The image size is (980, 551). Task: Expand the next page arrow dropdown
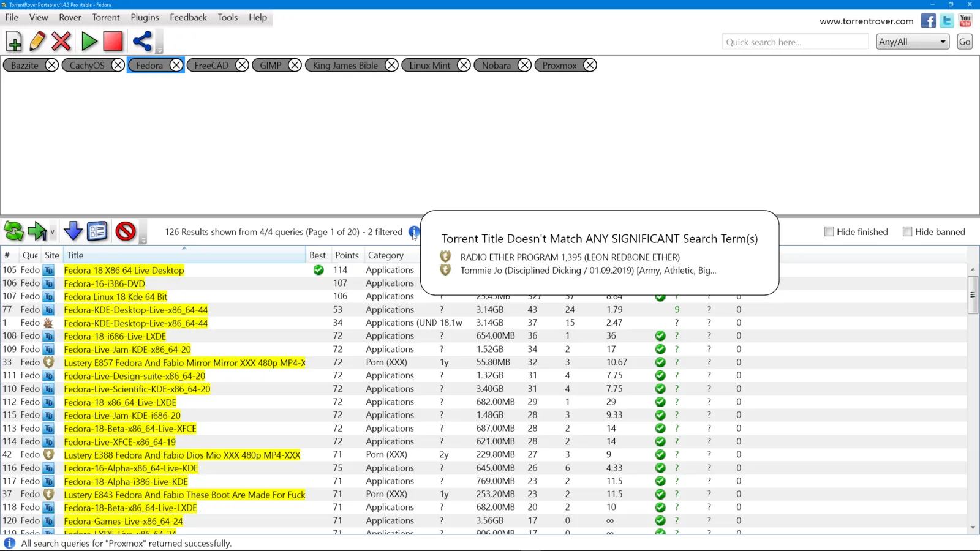click(x=53, y=232)
